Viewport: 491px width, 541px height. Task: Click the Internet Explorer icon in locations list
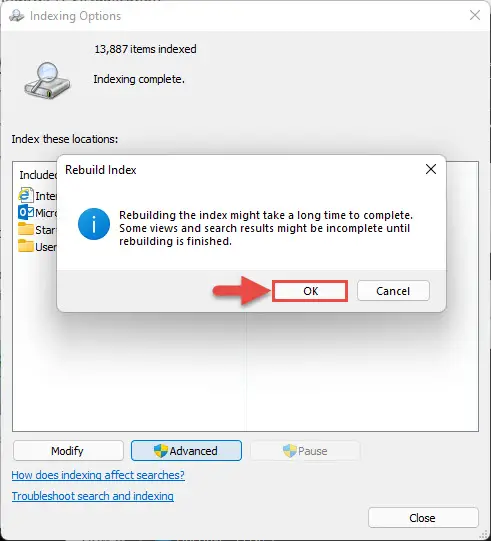pos(26,195)
